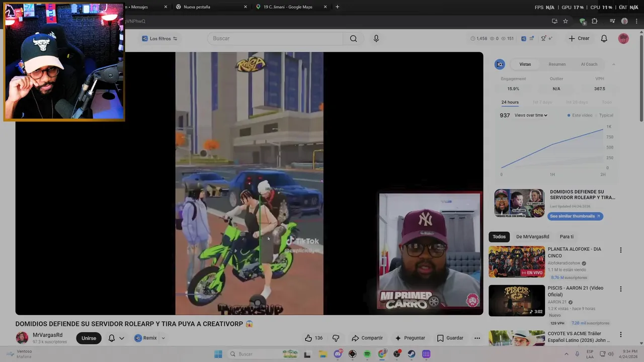Open the YouTube notifications bell
Image resolution: width=644 pixels, height=362 pixels.
[604, 39]
